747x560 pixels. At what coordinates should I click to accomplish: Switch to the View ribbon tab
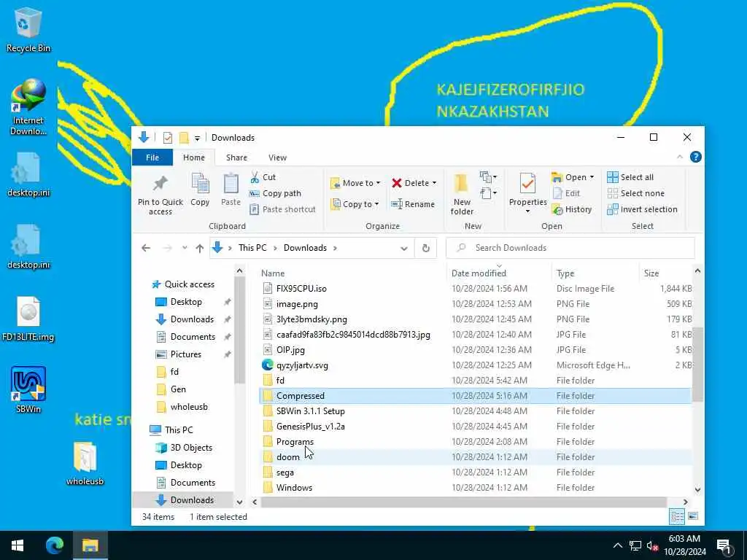277,157
